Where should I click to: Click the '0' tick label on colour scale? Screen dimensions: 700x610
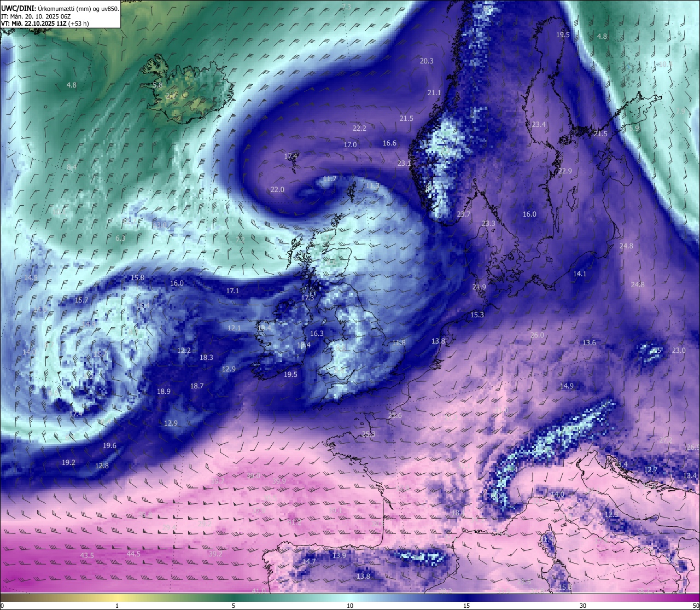click(2, 606)
